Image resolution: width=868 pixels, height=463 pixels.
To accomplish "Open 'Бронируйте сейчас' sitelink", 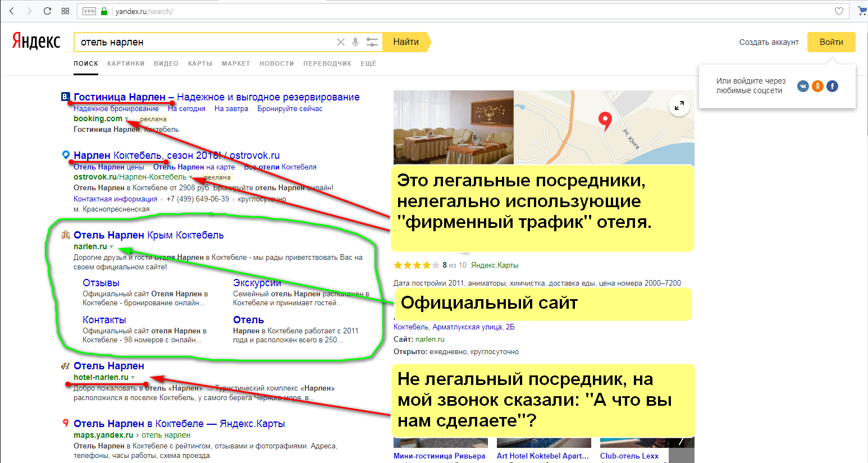I will (x=290, y=109).
